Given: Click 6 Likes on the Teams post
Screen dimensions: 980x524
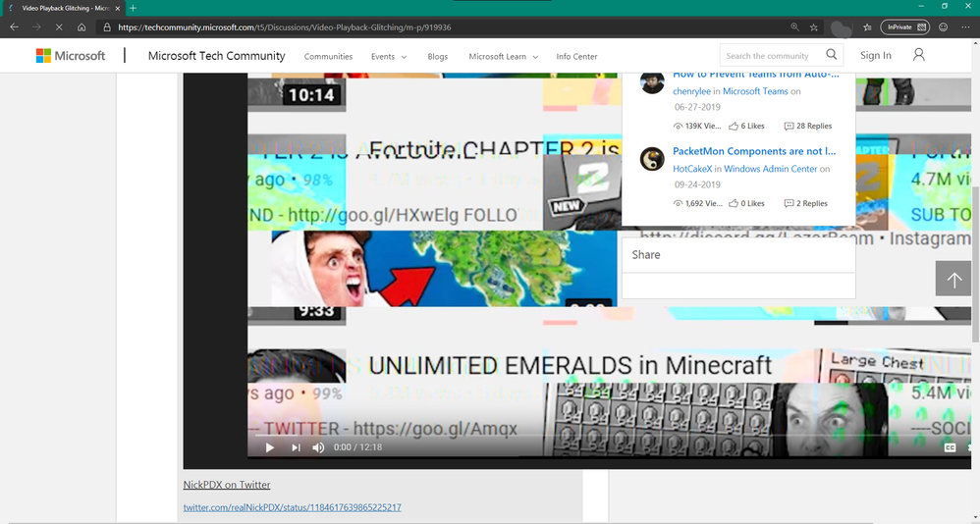Looking at the screenshot, I should click(x=747, y=127).
